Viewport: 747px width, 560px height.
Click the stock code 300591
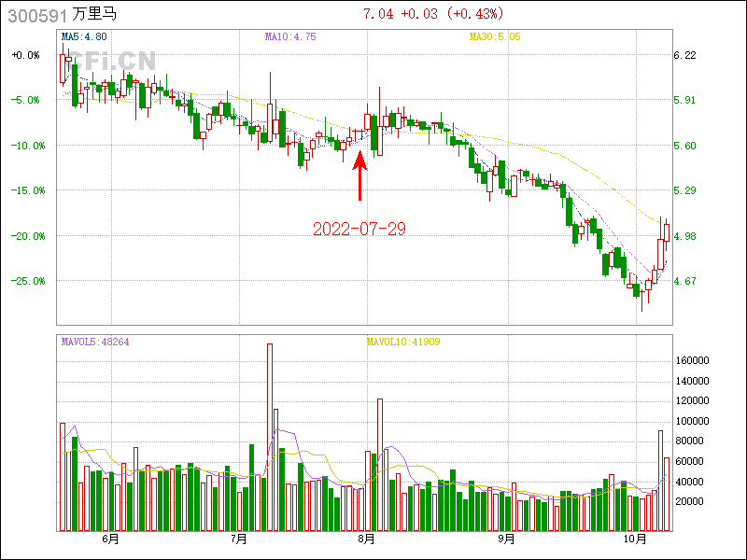pos(33,15)
